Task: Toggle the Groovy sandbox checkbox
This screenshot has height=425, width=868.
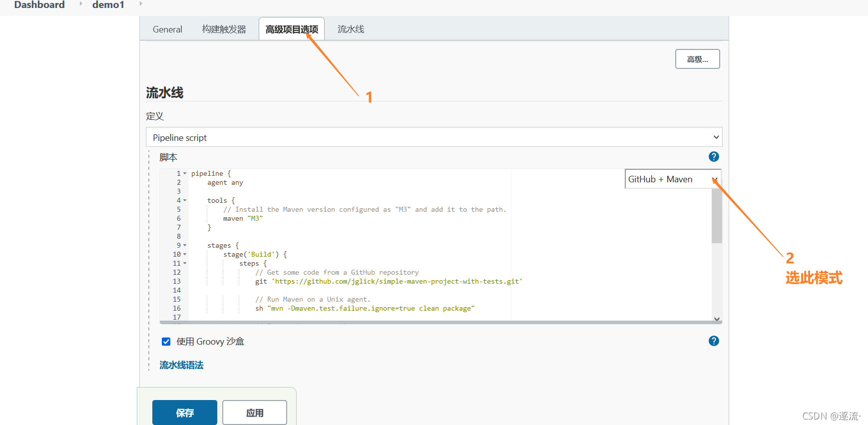Action: [x=166, y=342]
